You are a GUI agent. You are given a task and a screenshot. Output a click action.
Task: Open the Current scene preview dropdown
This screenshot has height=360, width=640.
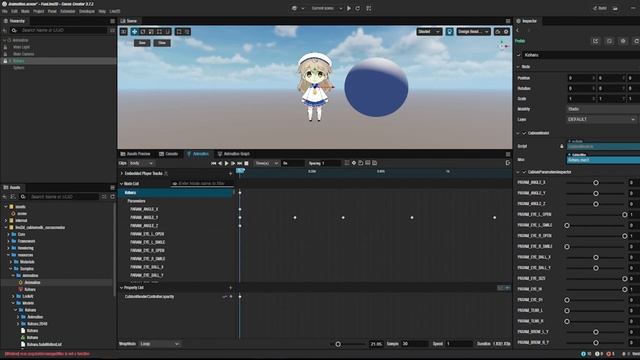pyautogui.click(x=327, y=8)
